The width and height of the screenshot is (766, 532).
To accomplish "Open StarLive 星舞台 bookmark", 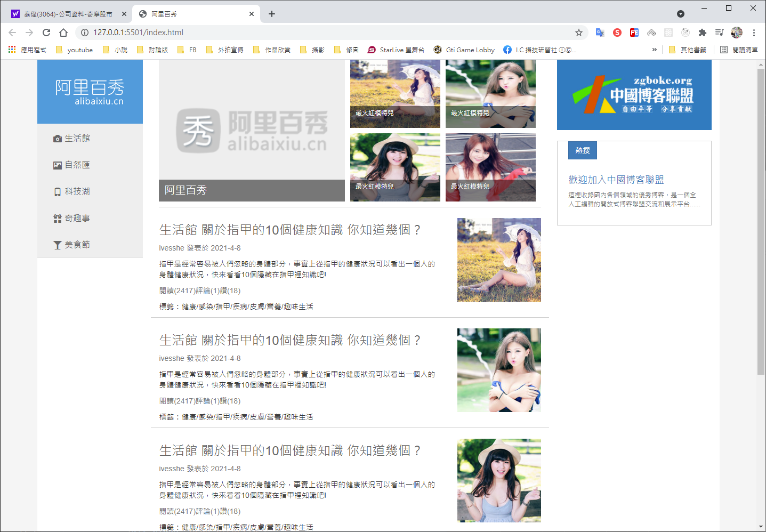I will pyautogui.click(x=396, y=50).
